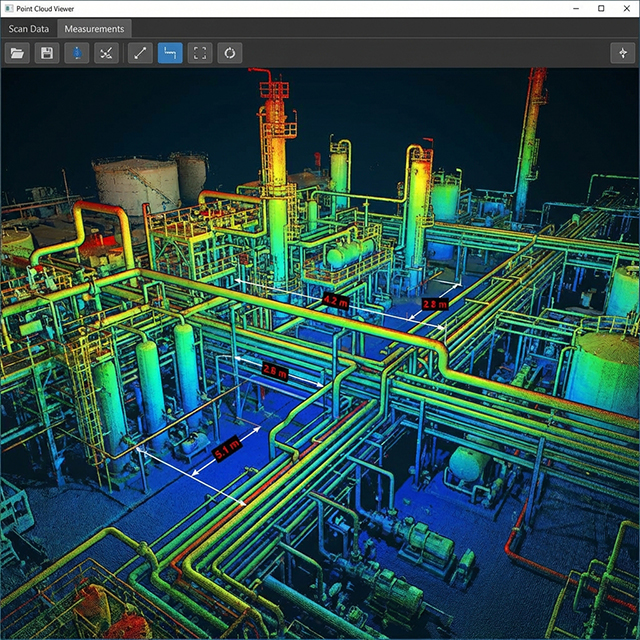Select the 2.6 m measurement label

pyautogui.click(x=274, y=371)
